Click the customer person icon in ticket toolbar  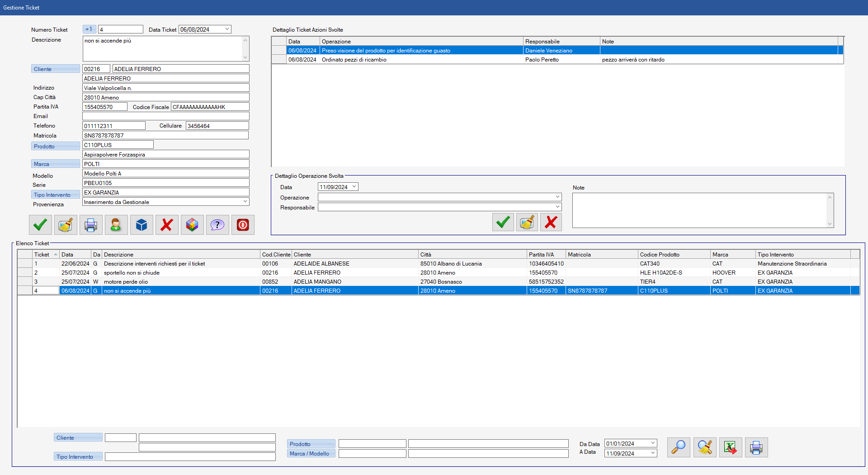click(116, 225)
